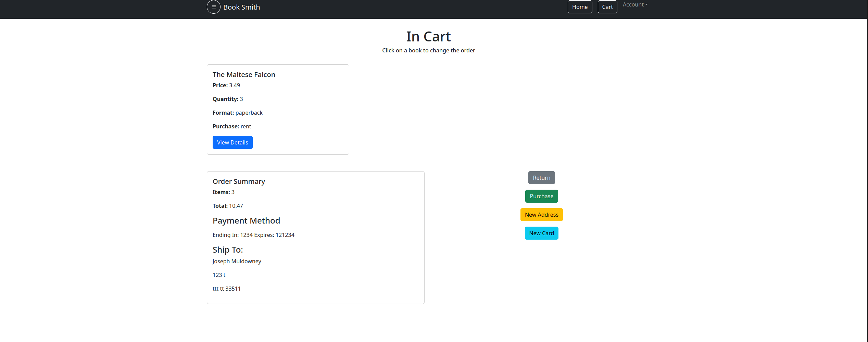Viewport: 868px width, 342px height.
Task: Click the New Card button
Action: coord(541,233)
